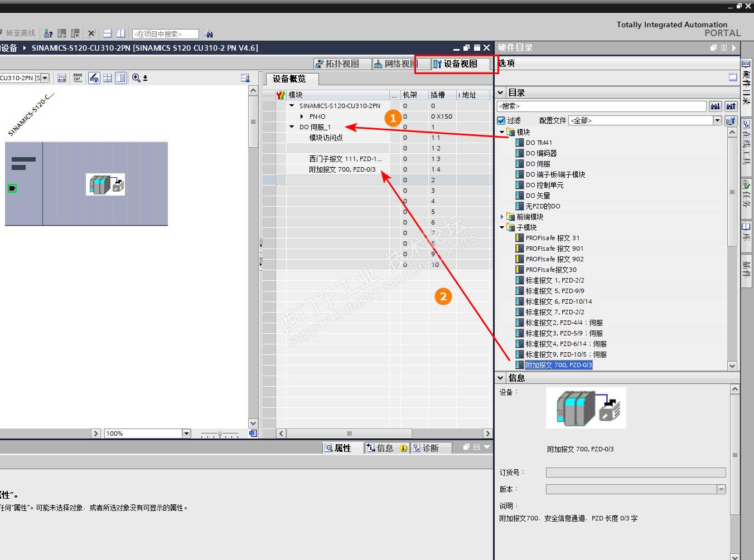Viewport: 754px width, 560px height.
Task: Collapse the 模块 catalog folder
Action: coord(502,132)
